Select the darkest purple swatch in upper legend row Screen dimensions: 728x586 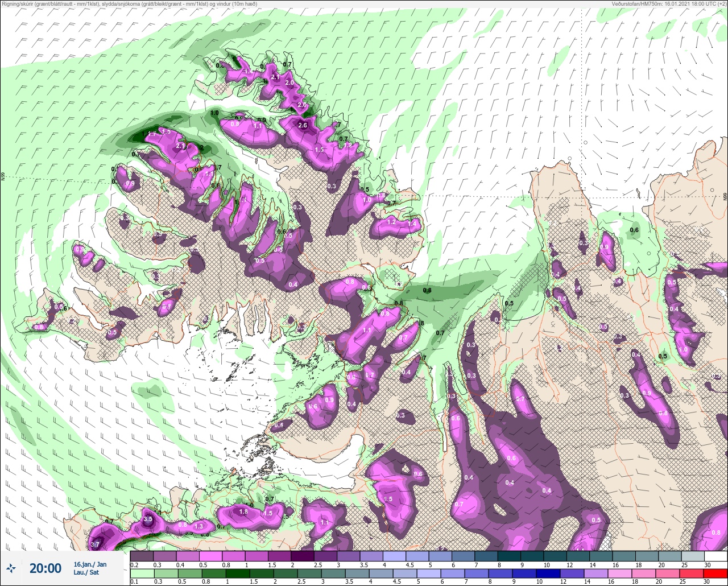point(302,556)
